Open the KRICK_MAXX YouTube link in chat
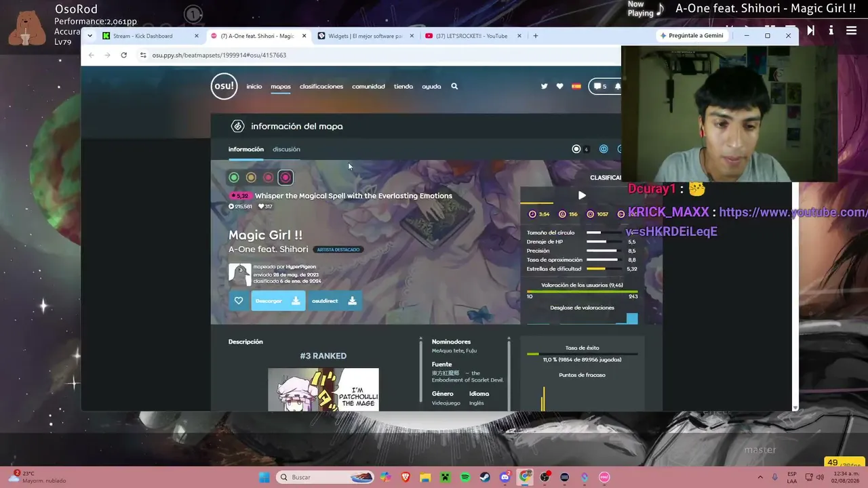 (x=746, y=222)
